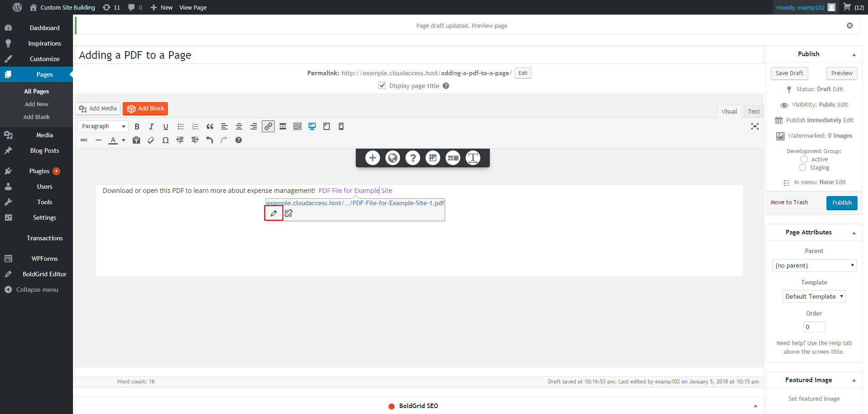
Task: Increase paragraph indent
Action: (x=195, y=140)
